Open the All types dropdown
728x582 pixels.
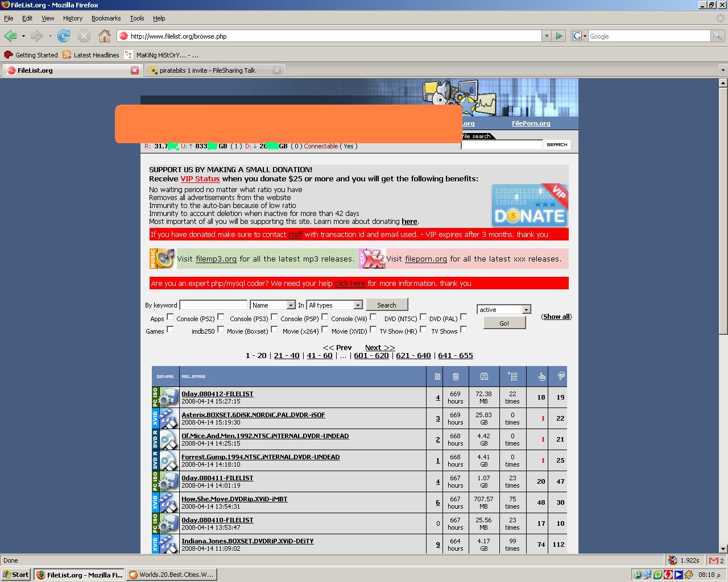[334, 305]
